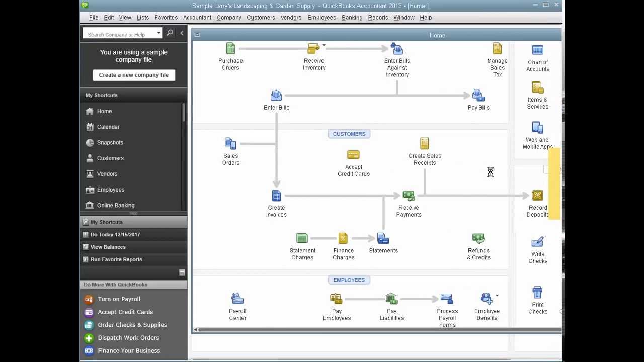The height and width of the screenshot is (362, 644).
Task: Click Order Checks & Supplies link
Action: click(132, 325)
